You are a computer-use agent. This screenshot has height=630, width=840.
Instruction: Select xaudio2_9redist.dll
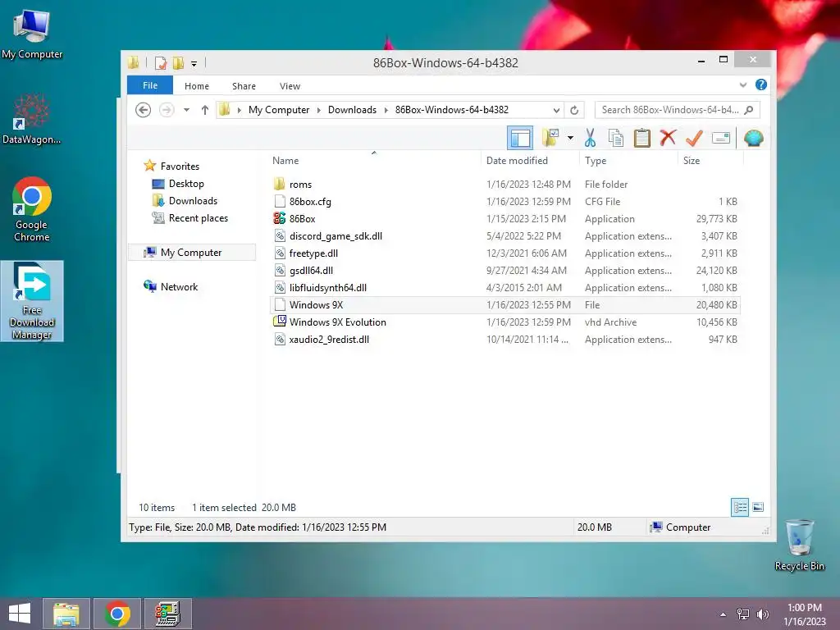click(x=505, y=339)
